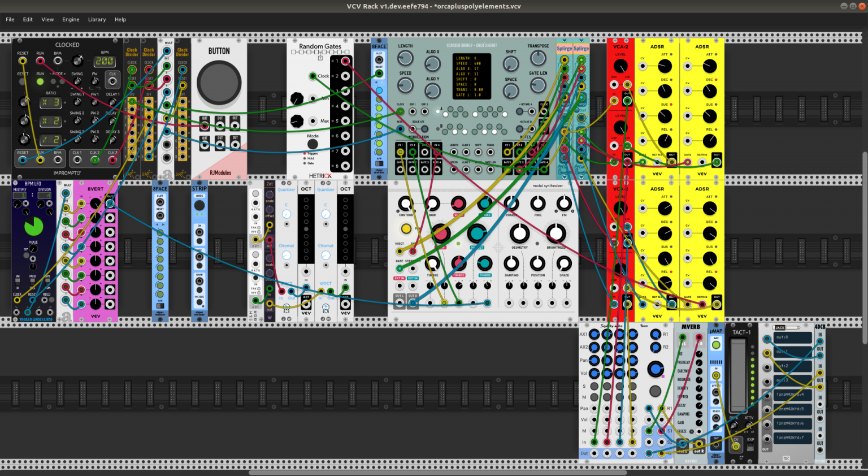This screenshot has width=868, height=476.
Task: Toggle the RUN button on Clocked
Action: click(x=40, y=81)
